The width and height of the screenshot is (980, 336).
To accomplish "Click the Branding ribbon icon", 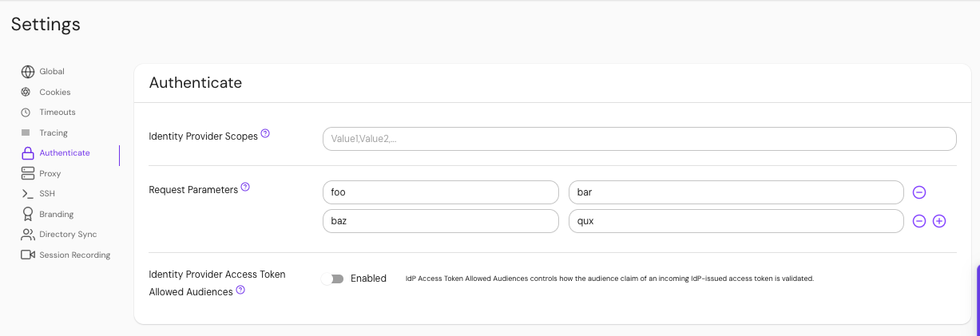I will point(28,214).
